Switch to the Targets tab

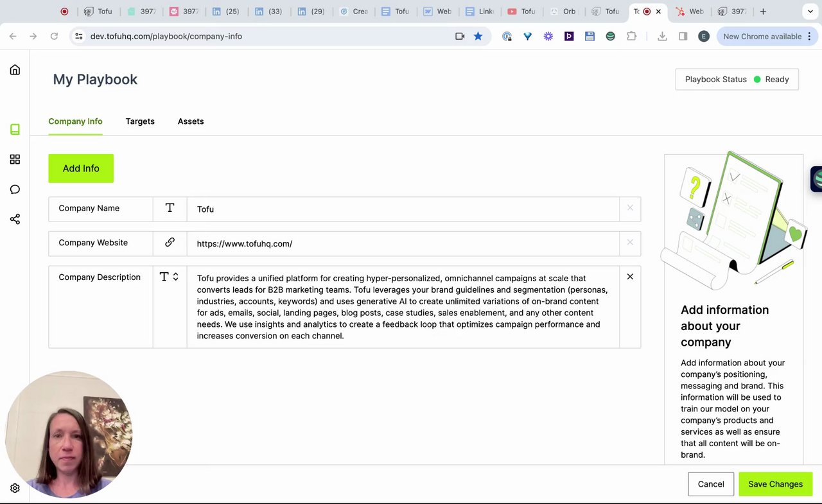140,121
